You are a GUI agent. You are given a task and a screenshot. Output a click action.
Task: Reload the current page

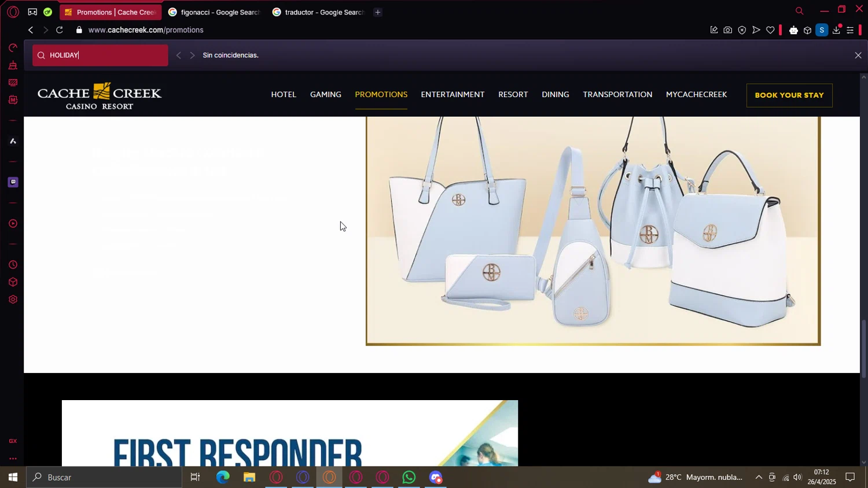[60, 30]
